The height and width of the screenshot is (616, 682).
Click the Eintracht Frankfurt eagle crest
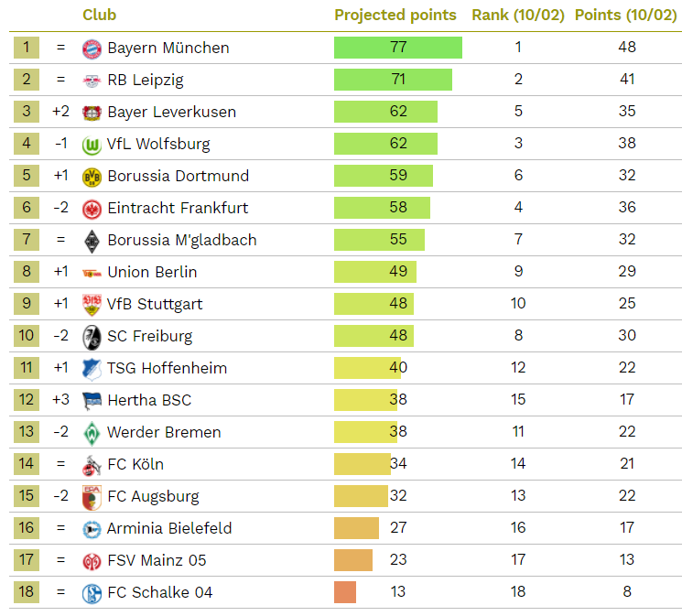pos(92,208)
